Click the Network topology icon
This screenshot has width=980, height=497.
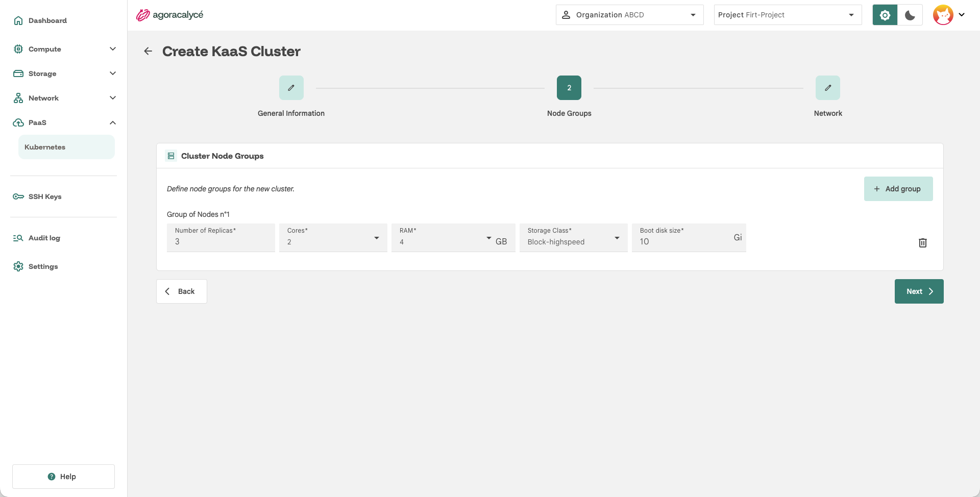coord(18,98)
